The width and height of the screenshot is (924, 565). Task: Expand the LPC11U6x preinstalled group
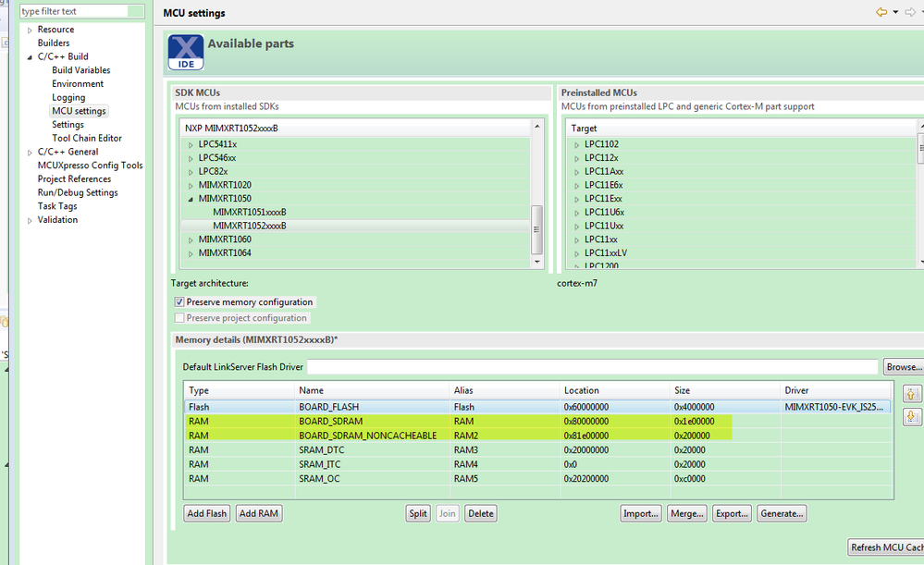coord(576,213)
